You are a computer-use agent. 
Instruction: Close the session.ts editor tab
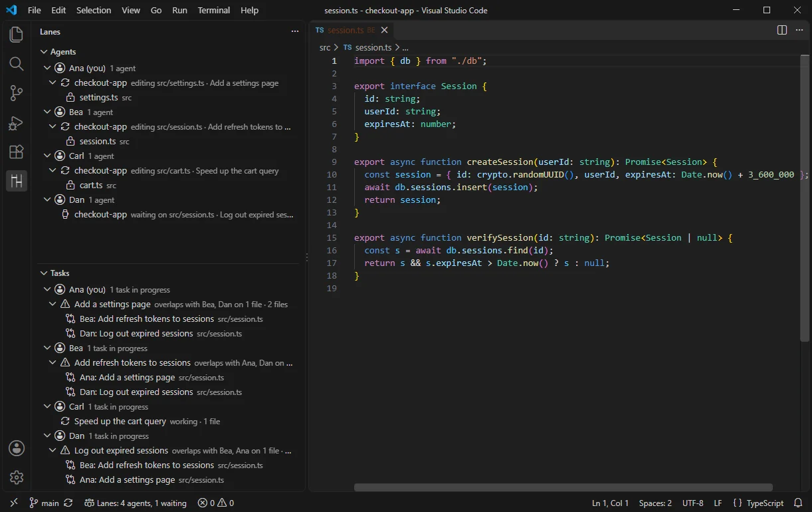pos(385,30)
